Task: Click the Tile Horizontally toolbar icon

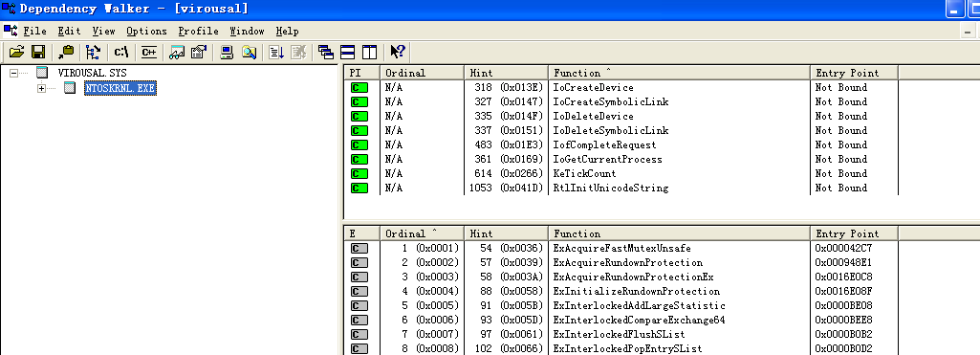Action: pyautogui.click(x=347, y=52)
